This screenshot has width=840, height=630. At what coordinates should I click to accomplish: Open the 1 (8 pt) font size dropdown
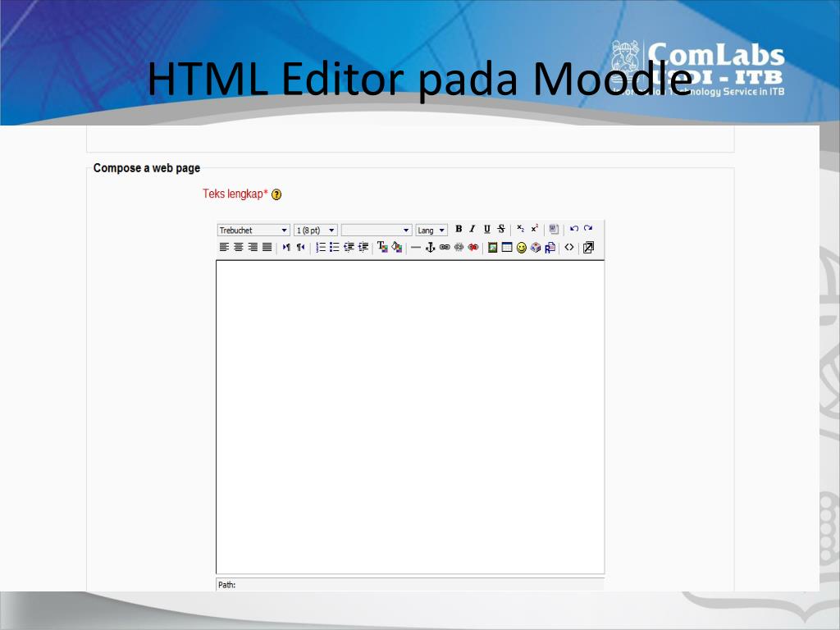(316, 230)
